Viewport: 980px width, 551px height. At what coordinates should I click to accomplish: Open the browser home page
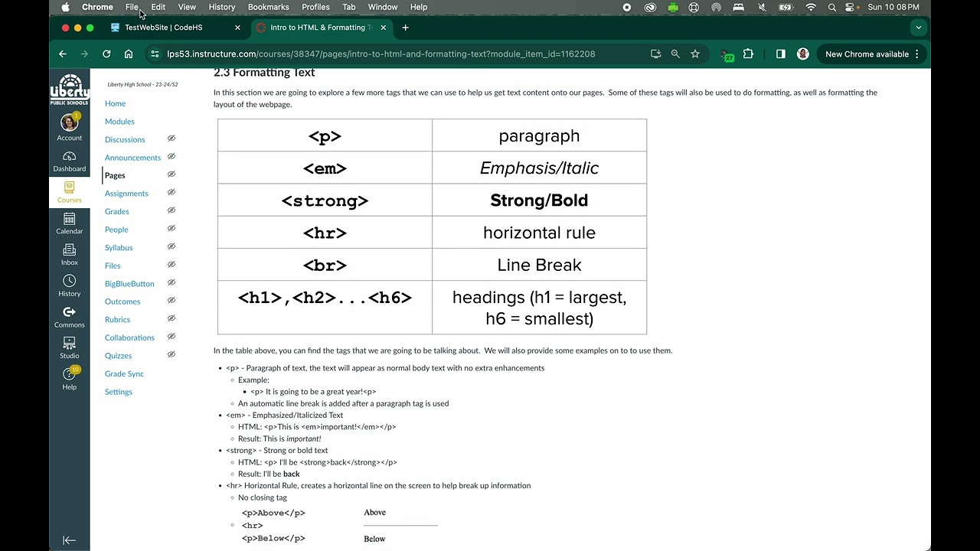point(129,54)
